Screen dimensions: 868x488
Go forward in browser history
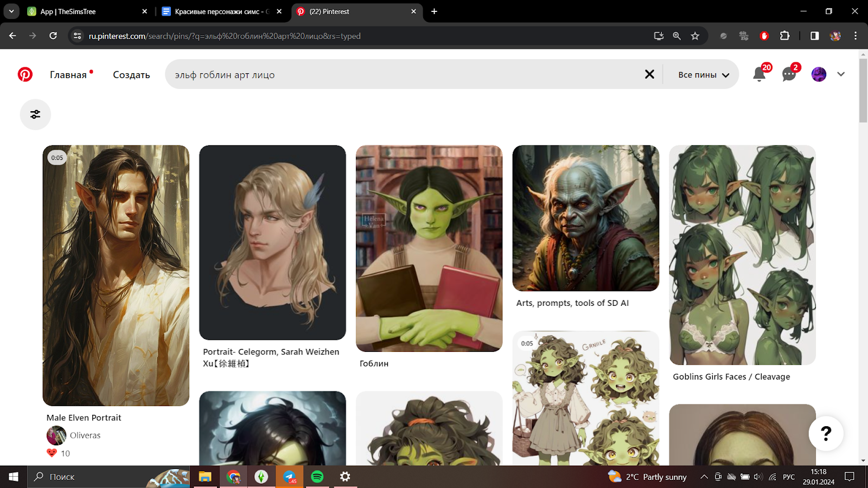[33, 36]
